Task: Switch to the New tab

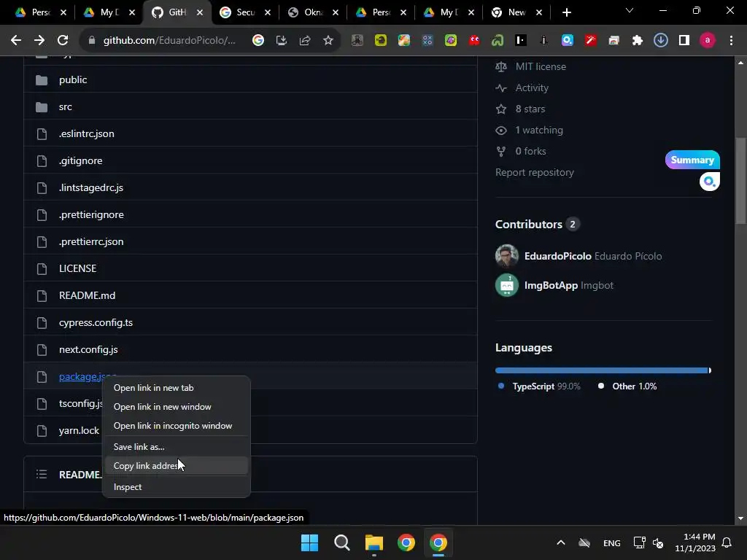Action: point(516,12)
